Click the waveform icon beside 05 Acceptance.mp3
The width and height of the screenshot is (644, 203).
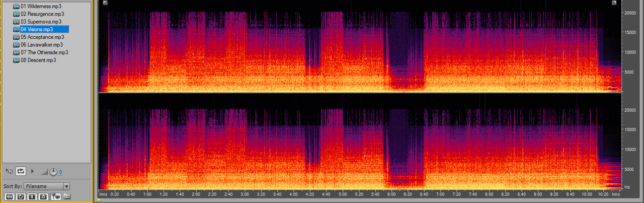point(16,37)
